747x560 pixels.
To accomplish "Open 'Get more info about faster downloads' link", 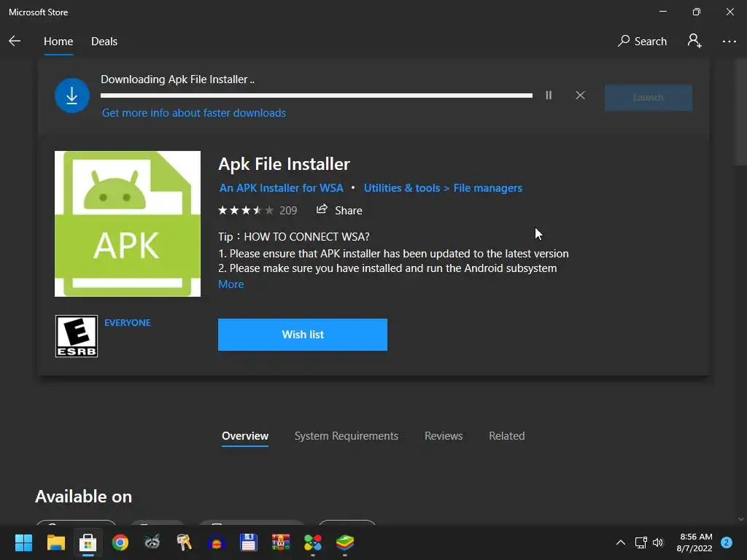I will pos(194,113).
